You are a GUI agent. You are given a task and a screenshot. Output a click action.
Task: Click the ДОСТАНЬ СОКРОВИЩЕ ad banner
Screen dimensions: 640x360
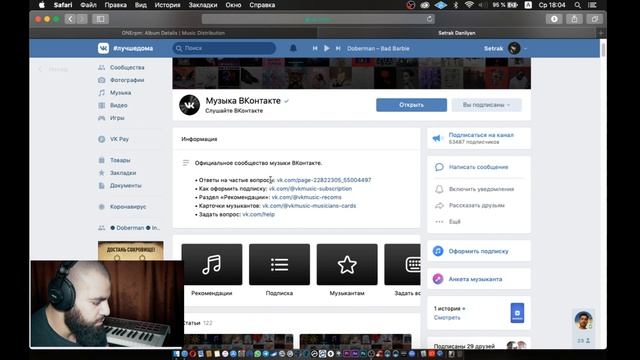[x=131, y=250]
